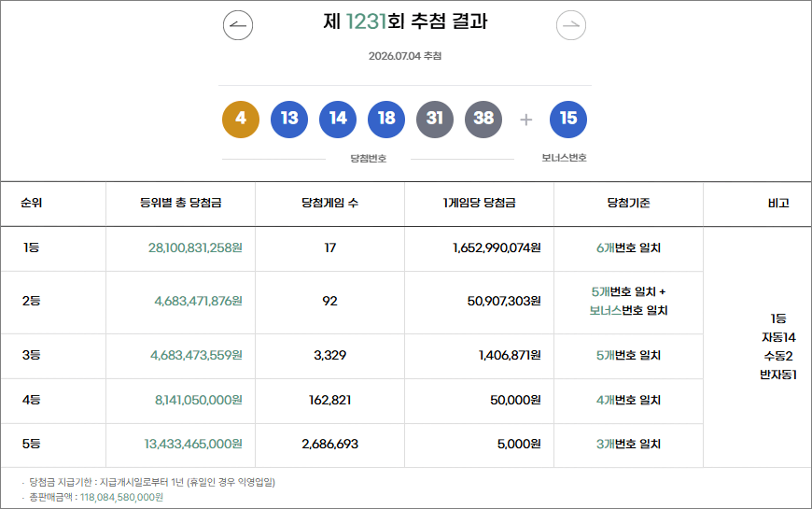Select the 1등 rank cell

tap(31, 247)
